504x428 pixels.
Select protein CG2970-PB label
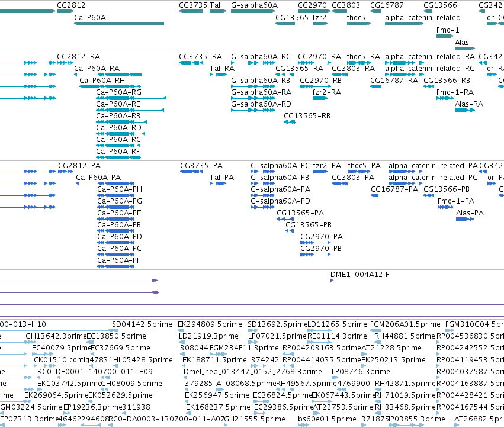(x=321, y=249)
